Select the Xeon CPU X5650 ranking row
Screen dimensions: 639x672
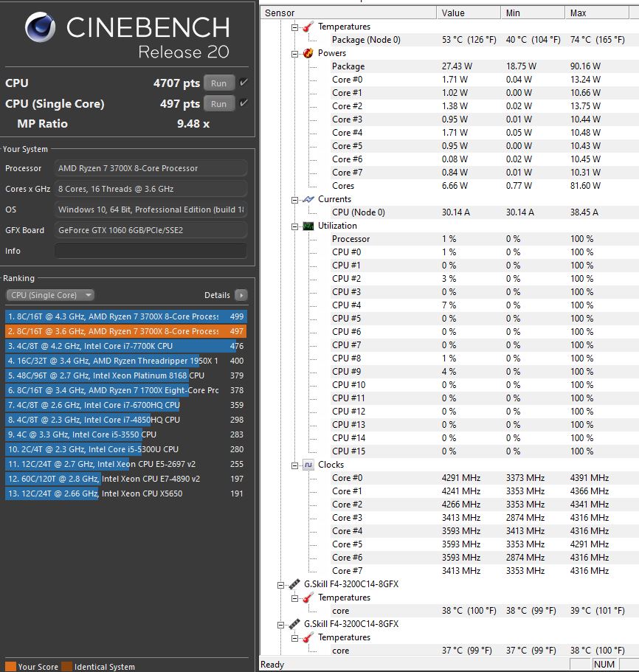pyautogui.click(x=126, y=493)
